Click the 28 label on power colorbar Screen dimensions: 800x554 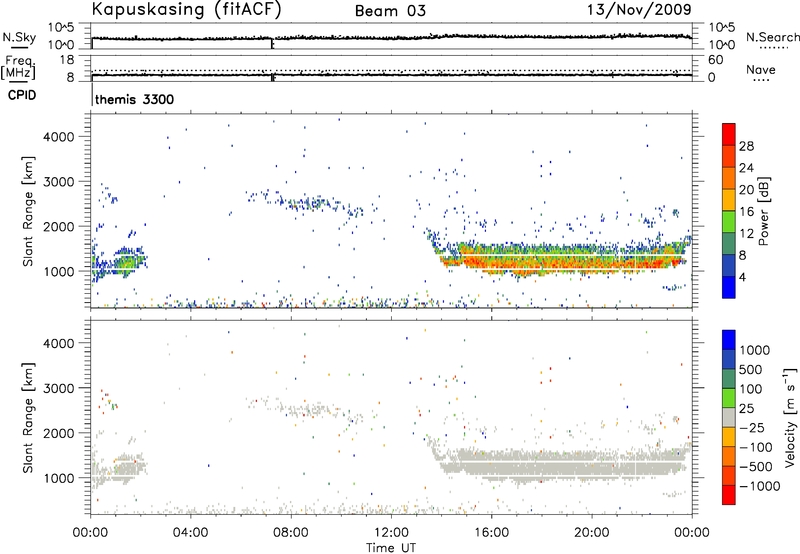(746, 146)
